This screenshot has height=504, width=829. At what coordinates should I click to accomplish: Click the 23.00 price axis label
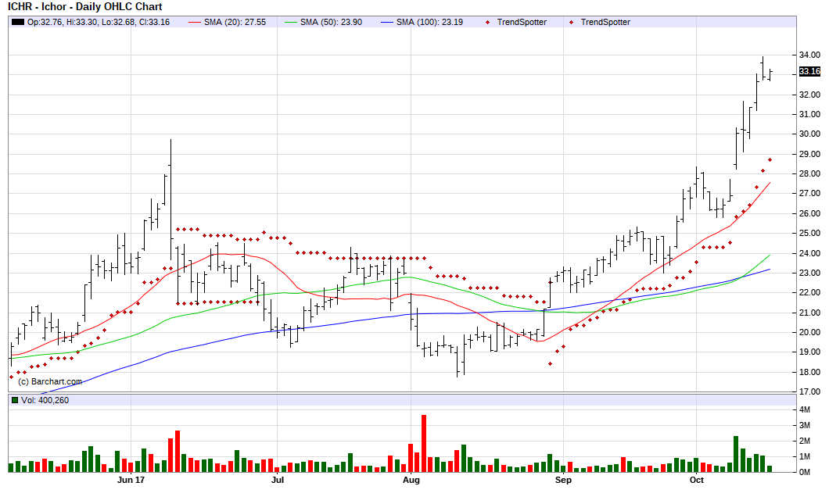[809, 273]
